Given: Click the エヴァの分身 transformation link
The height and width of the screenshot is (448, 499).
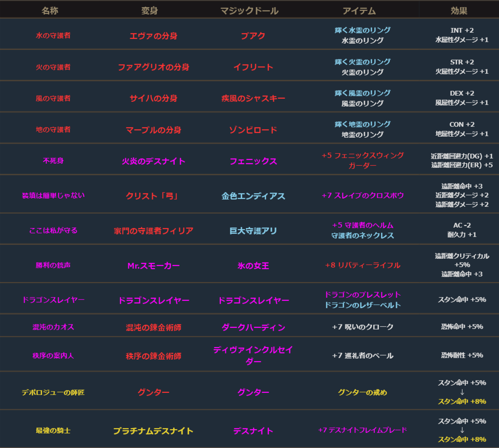Looking at the screenshot, I should pos(153,36).
